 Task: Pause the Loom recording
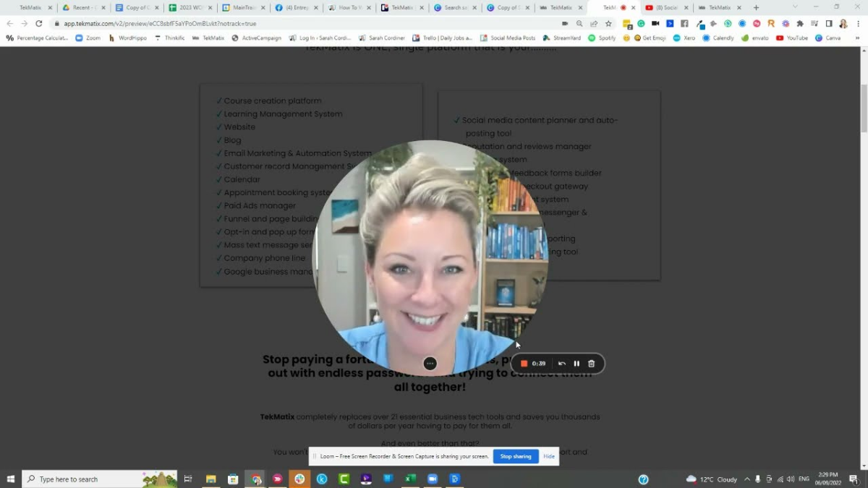click(x=576, y=364)
